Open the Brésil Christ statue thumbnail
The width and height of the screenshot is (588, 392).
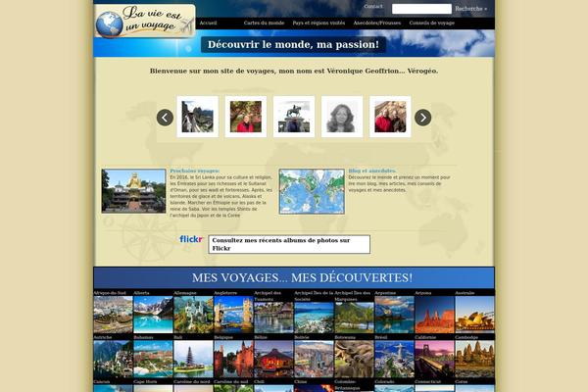click(394, 359)
